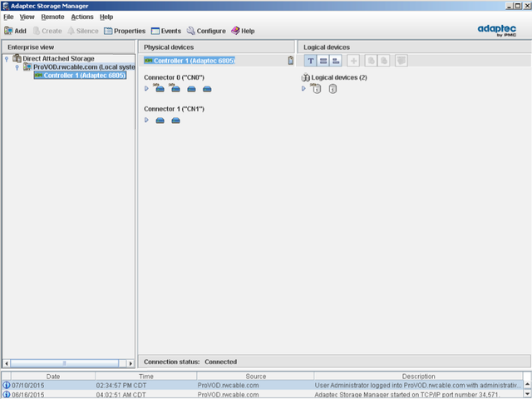Sort event log by Description column
532x399 pixels.
(418, 377)
